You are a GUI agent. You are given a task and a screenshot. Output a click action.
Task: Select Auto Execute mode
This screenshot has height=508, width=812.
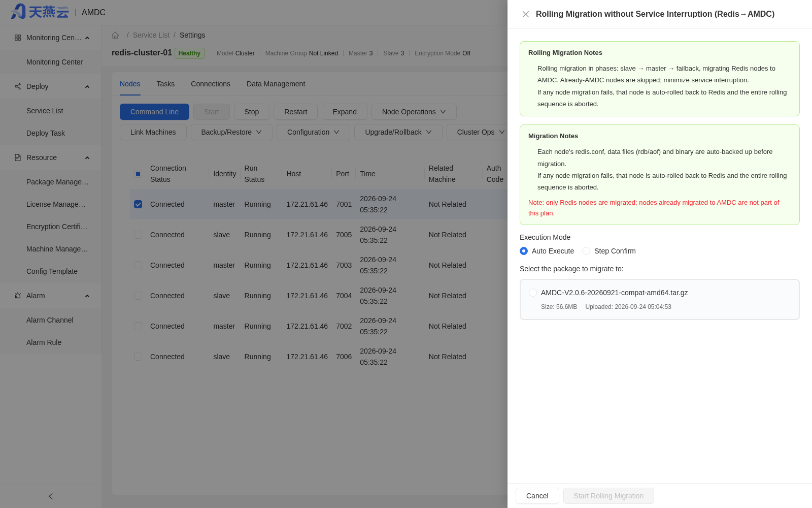(x=524, y=251)
